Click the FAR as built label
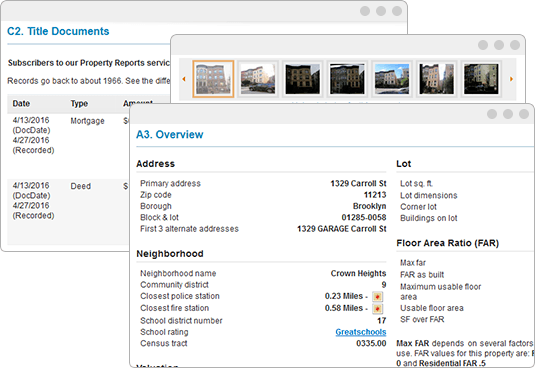Screen dimensions: 535x368 pos(422,275)
